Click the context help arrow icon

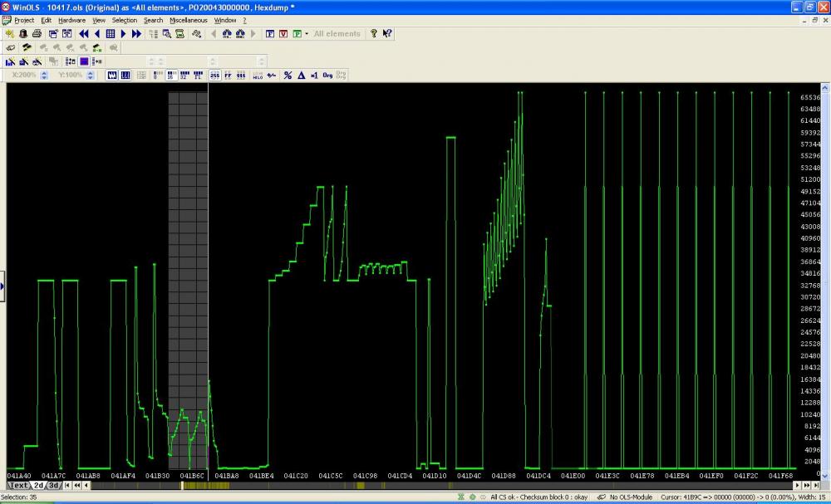click(x=387, y=34)
